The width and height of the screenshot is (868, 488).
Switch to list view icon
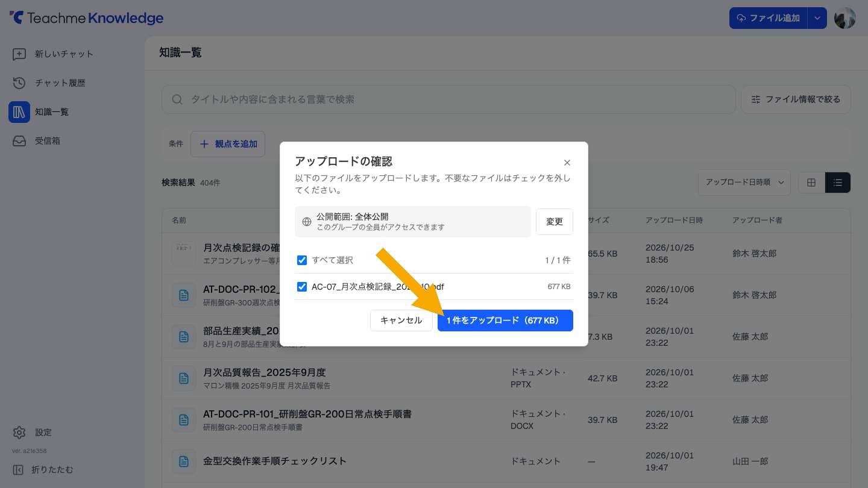(x=838, y=183)
